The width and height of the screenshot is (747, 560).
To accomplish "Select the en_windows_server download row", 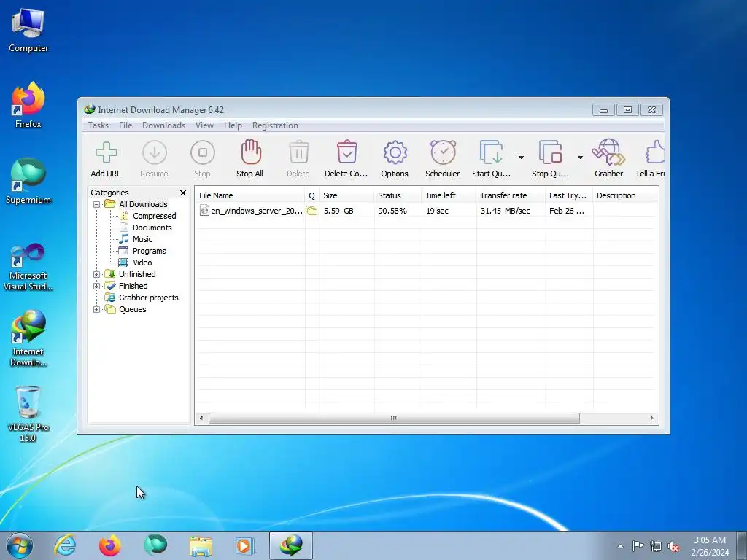I will (426, 211).
